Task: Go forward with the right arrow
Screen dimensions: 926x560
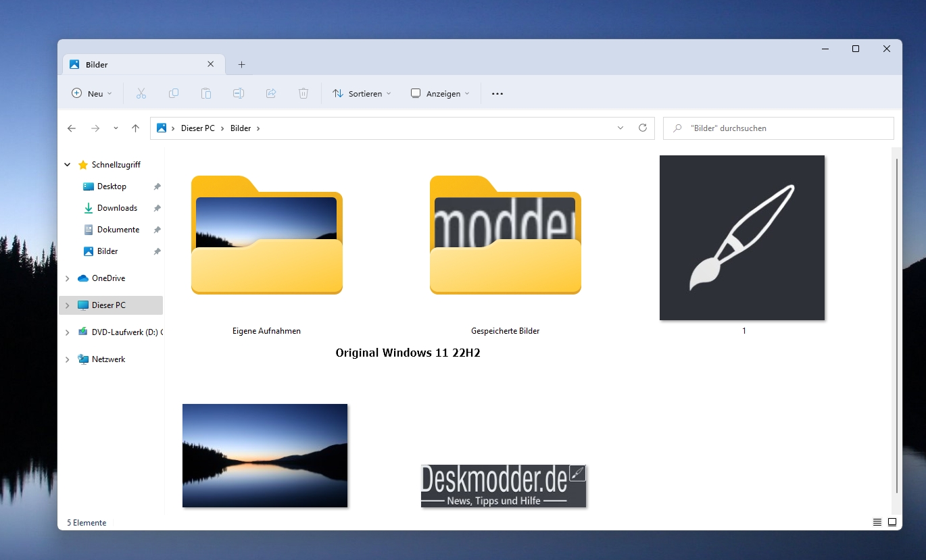Action: tap(95, 128)
